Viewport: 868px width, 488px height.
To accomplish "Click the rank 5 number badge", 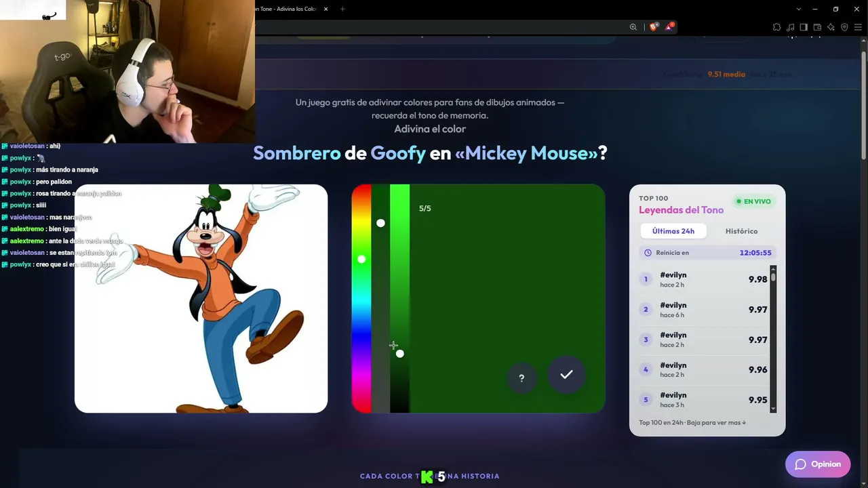I will point(646,400).
